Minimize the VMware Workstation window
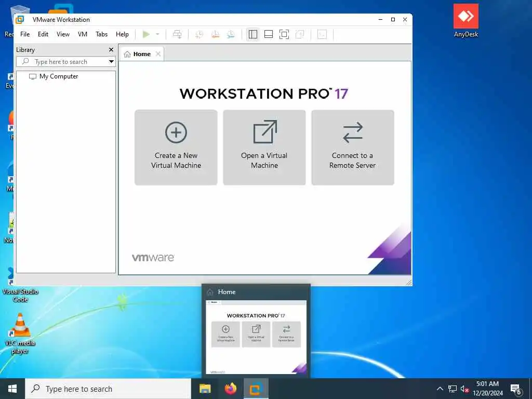 pyautogui.click(x=380, y=20)
